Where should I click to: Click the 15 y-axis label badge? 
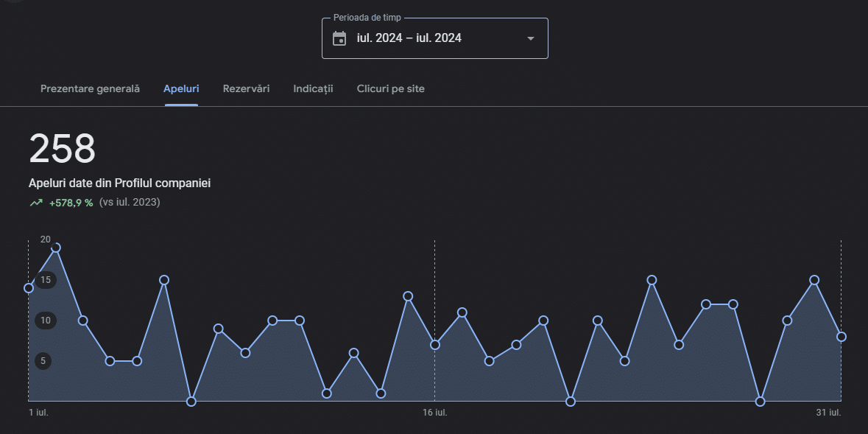coord(46,280)
